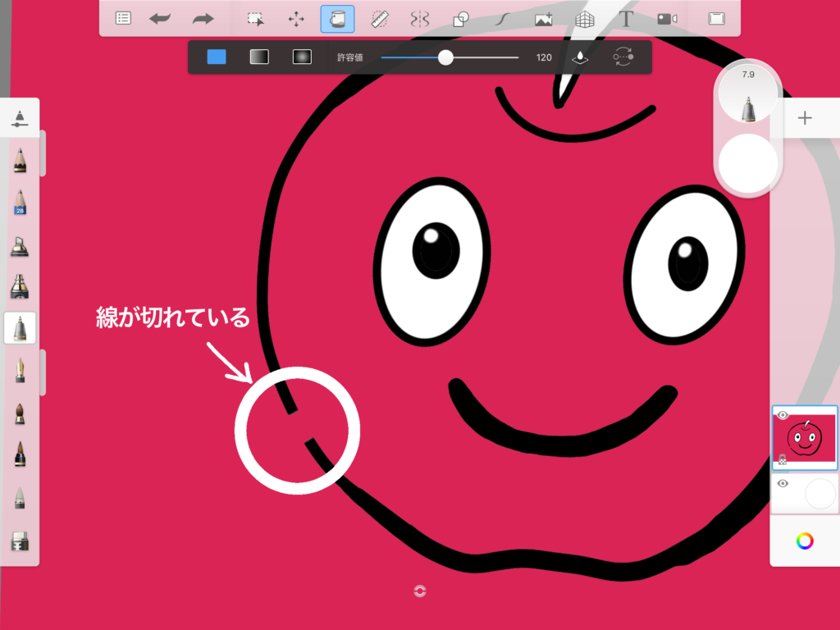
Task: Click the undo arrow in top toolbar
Action: click(x=160, y=19)
